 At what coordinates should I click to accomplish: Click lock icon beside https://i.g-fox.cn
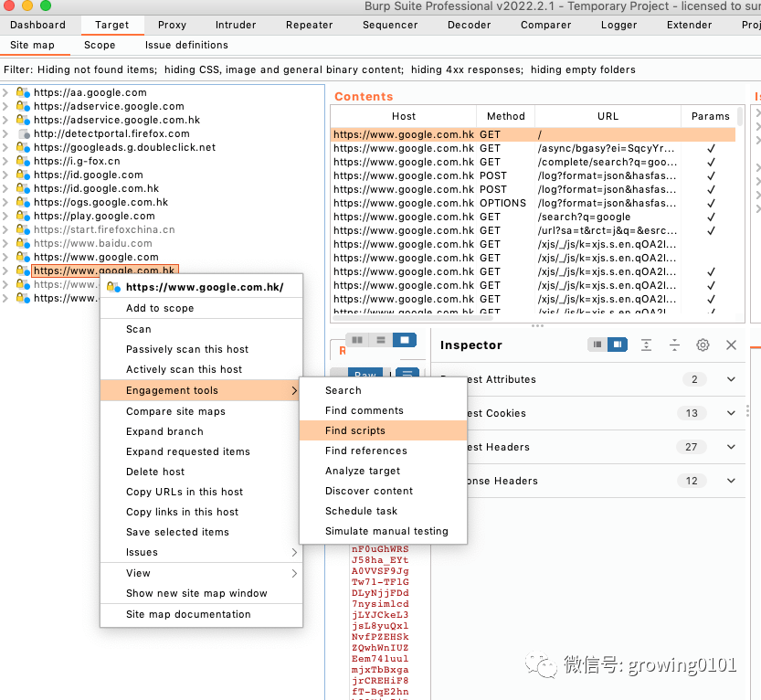coord(23,161)
